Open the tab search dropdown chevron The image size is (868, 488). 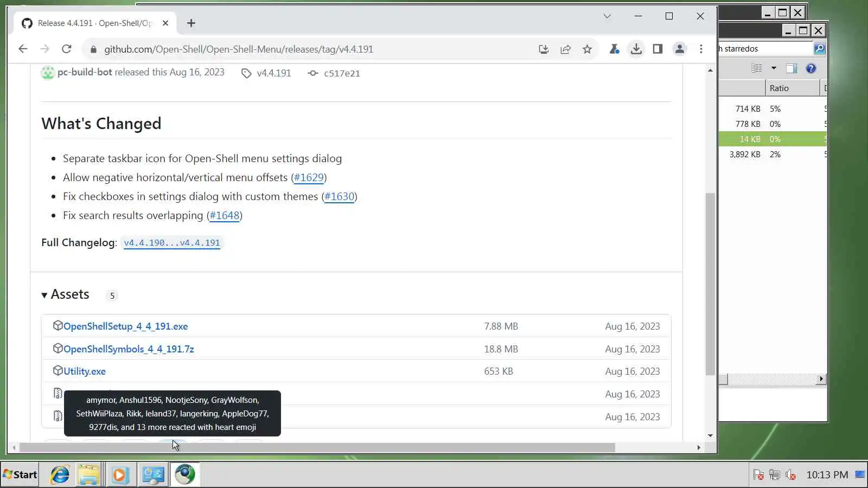coord(607,16)
